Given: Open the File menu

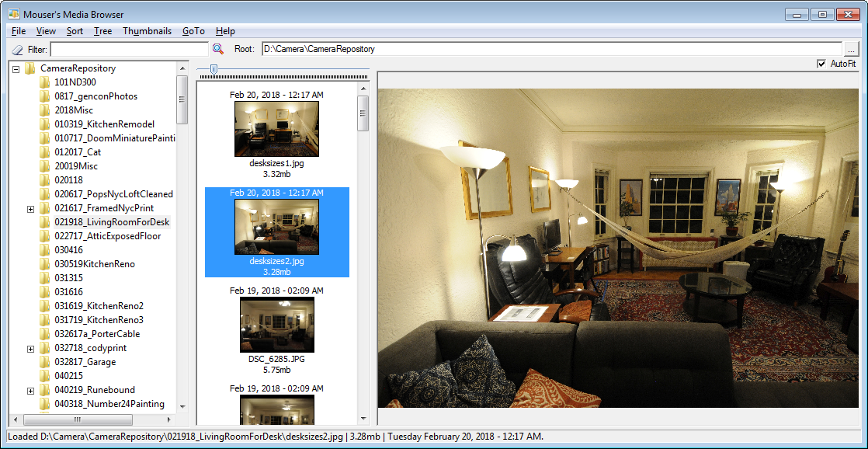Looking at the screenshot, I should 19,31.
